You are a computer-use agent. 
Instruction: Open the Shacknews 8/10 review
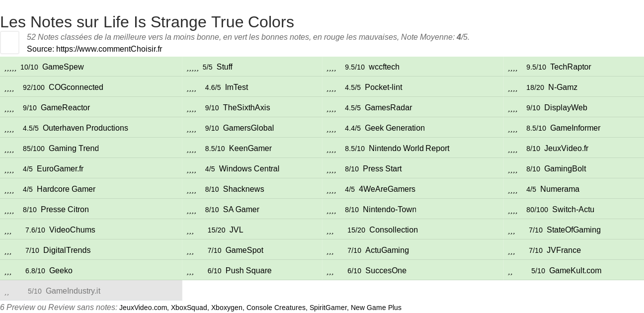pos(243,189)
